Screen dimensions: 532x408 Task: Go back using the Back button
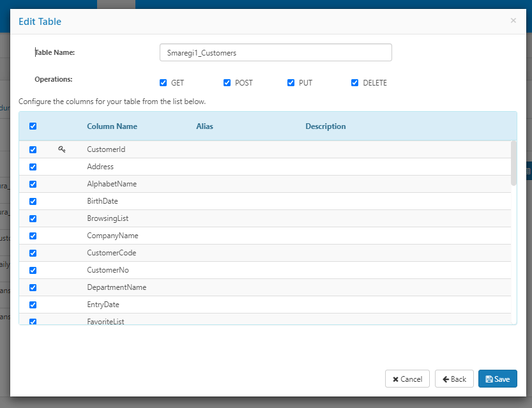click(x=454, y=379)
